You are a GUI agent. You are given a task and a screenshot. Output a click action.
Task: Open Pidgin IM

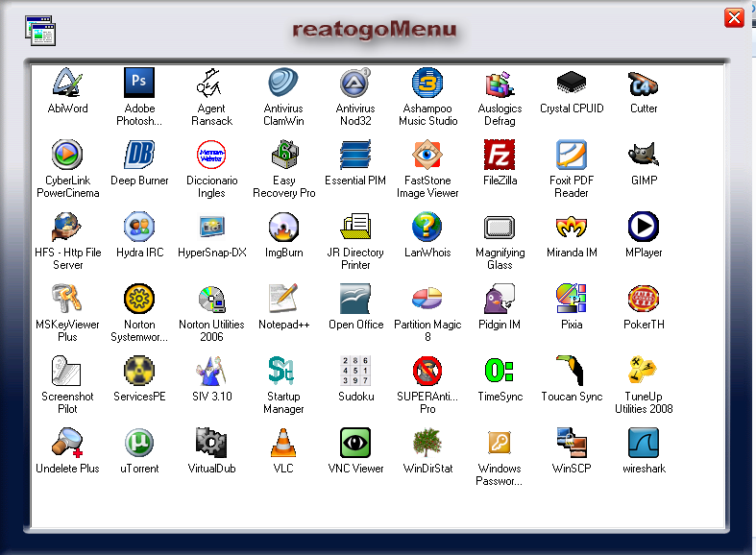[x=500, y=299]
